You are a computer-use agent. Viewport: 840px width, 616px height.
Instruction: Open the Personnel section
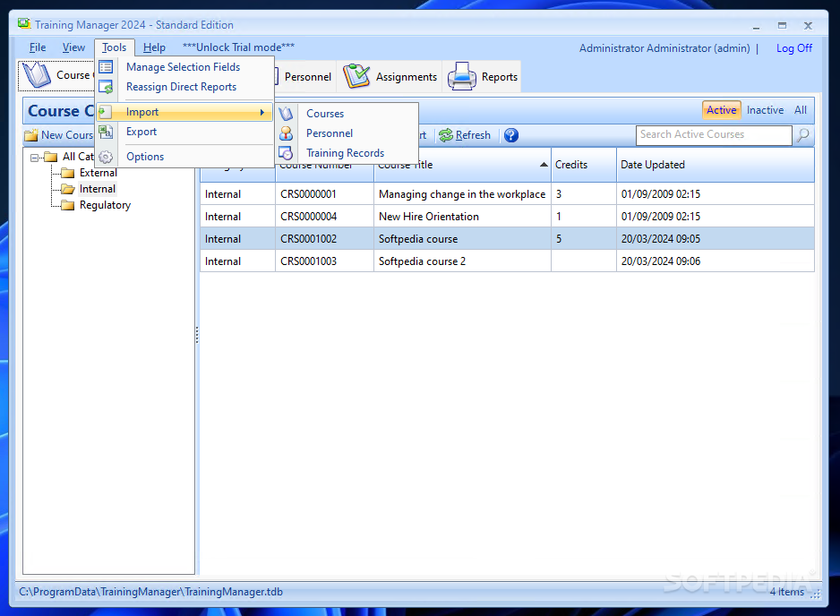click(x=308, y=77)
